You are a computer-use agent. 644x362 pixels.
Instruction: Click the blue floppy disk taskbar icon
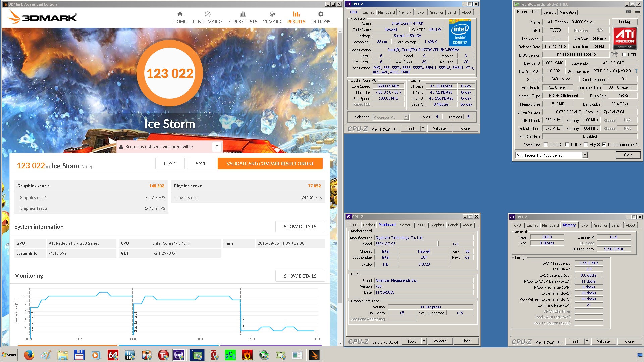79,355
